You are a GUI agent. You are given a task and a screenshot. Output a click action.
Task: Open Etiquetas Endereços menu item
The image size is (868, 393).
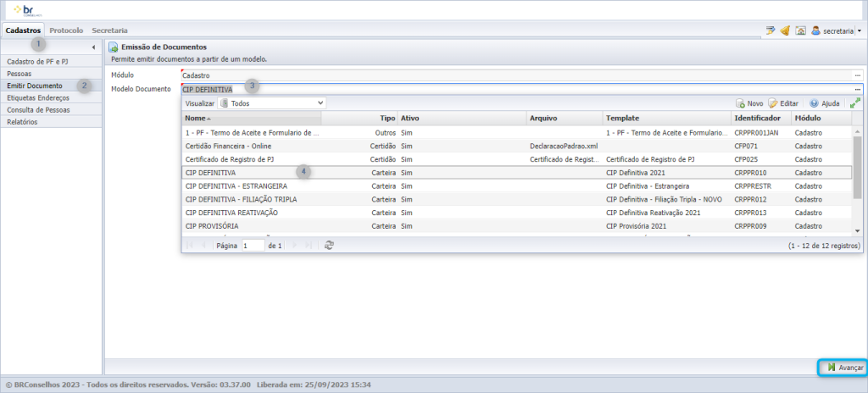click(x=52, y=98)
